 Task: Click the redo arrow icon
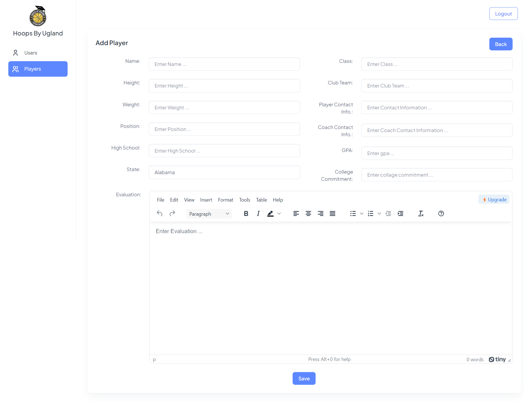tap(172, 213)
